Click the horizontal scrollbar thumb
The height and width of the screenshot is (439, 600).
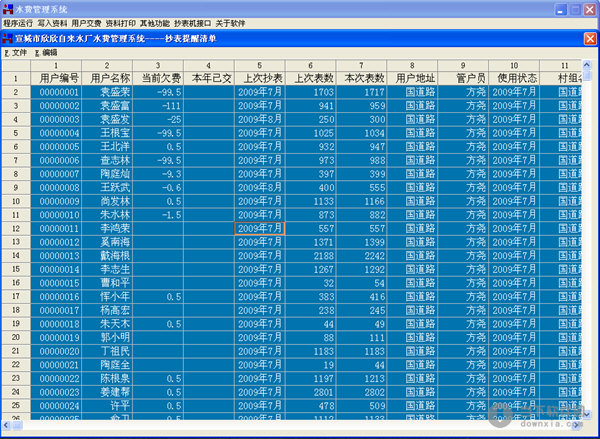(18, 424)
